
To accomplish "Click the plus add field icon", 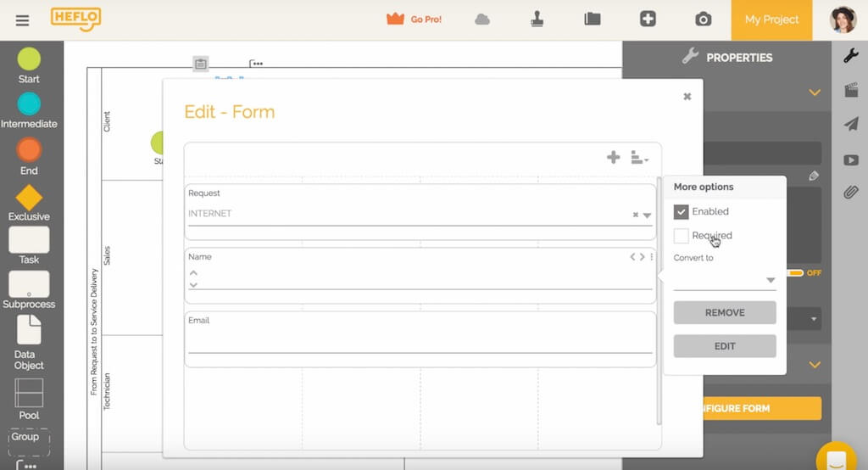I will pos(614,158).
